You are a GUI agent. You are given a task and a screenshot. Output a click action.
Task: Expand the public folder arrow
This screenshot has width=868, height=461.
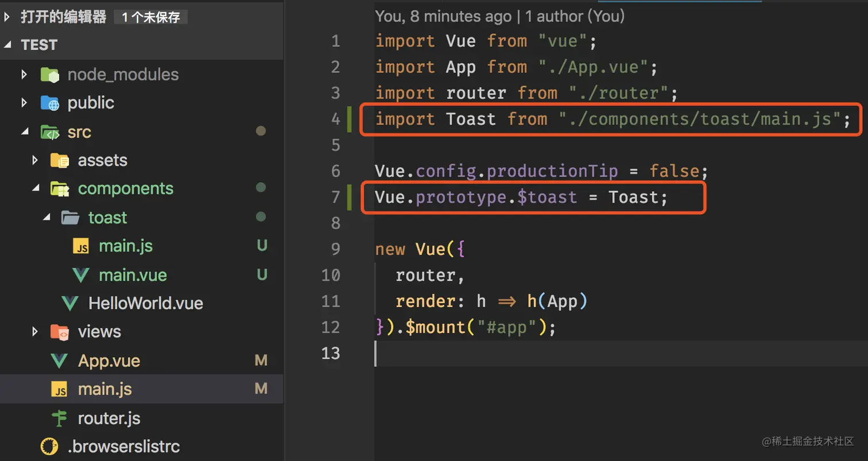click(24, 103)
